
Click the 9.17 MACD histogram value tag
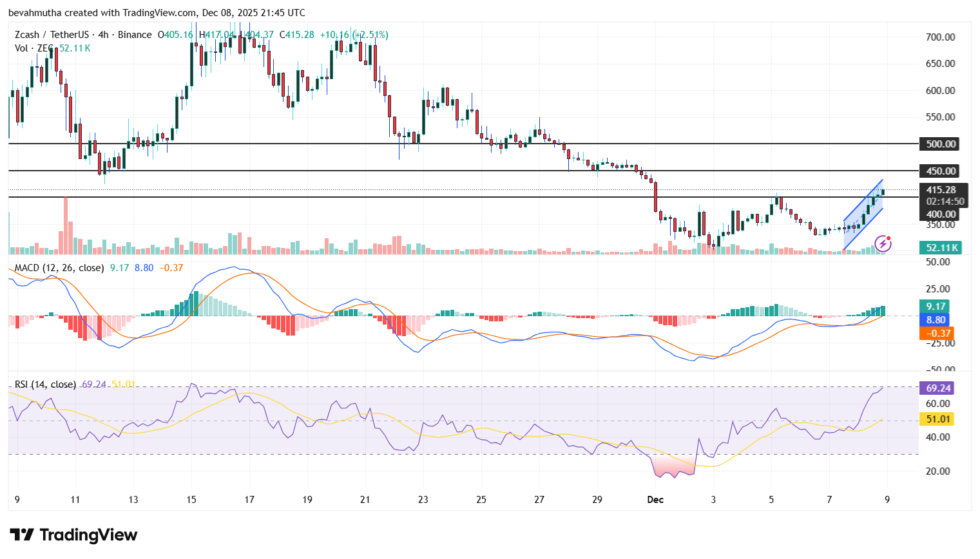(x=936, y=307)
